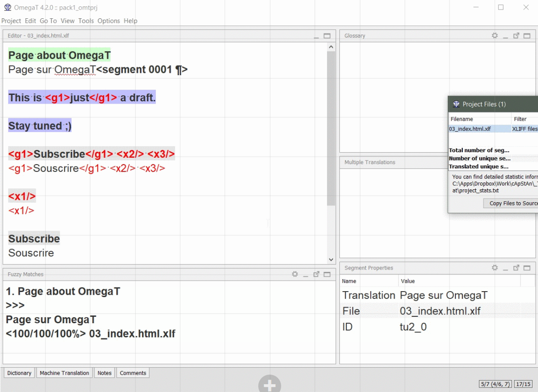Click the Multiple Translations pane title
This screenshot has width=538, height=392.
click(x=370, y=162)
